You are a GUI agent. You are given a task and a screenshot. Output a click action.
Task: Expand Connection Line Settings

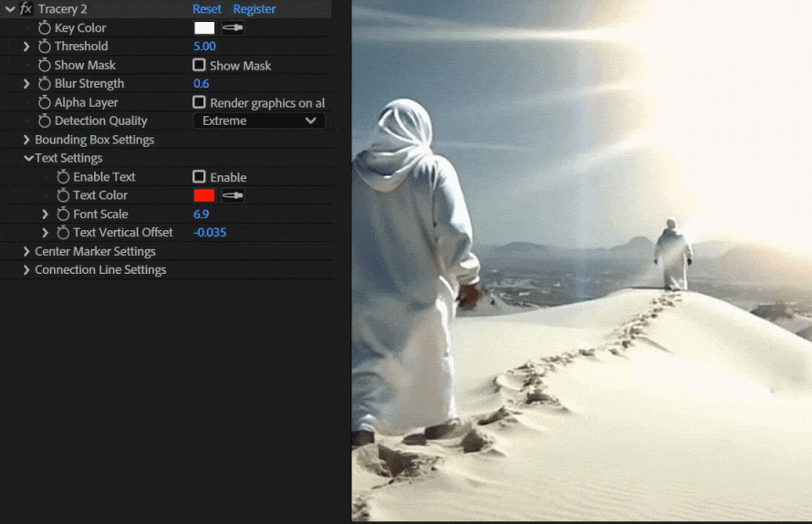tap(26, 270)
